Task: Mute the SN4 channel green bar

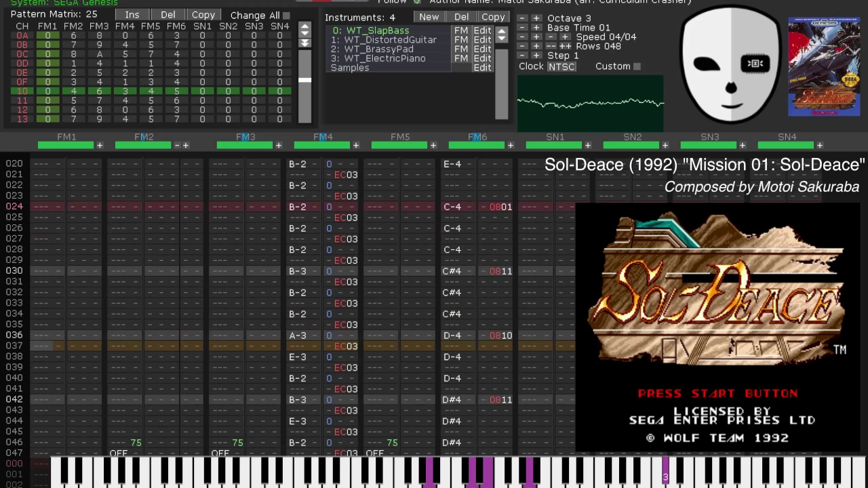Action: coord(786,145)
